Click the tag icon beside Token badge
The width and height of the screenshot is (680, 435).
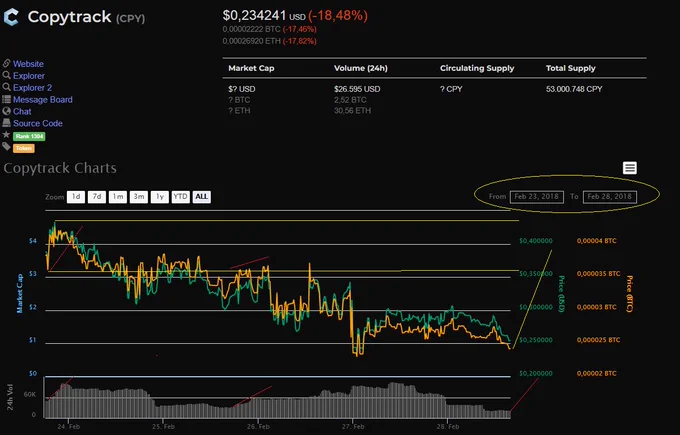7,147
